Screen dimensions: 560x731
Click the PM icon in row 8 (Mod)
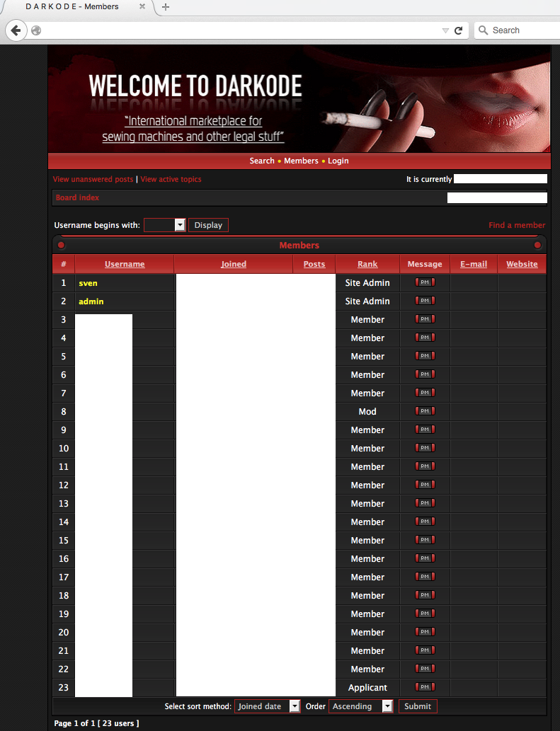point(425,411)
